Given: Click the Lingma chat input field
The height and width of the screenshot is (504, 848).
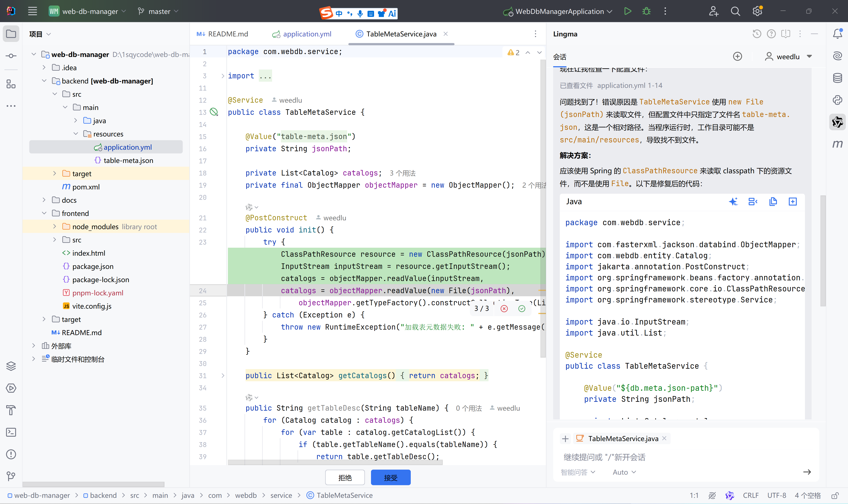Looking at the screenshot, I should coord(686,457).
